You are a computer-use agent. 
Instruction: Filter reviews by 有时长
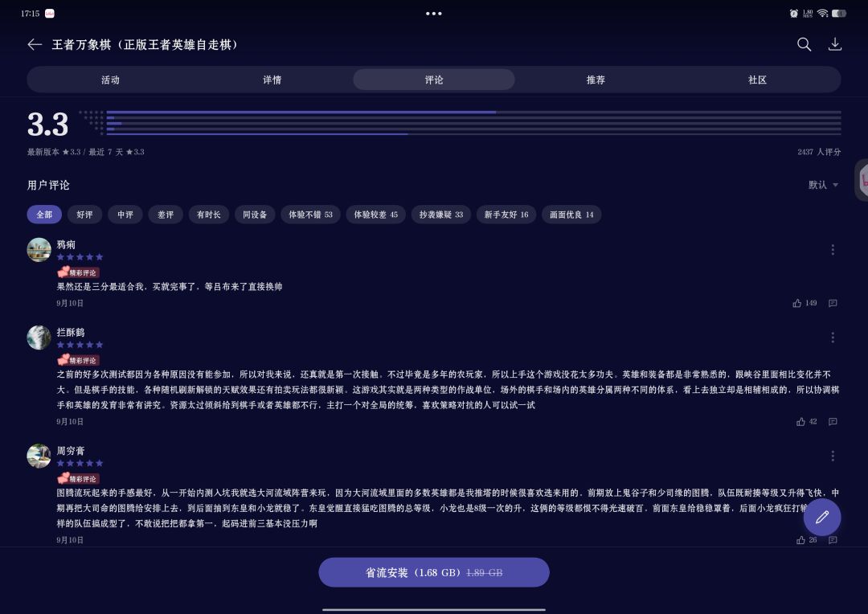point(209,215)
